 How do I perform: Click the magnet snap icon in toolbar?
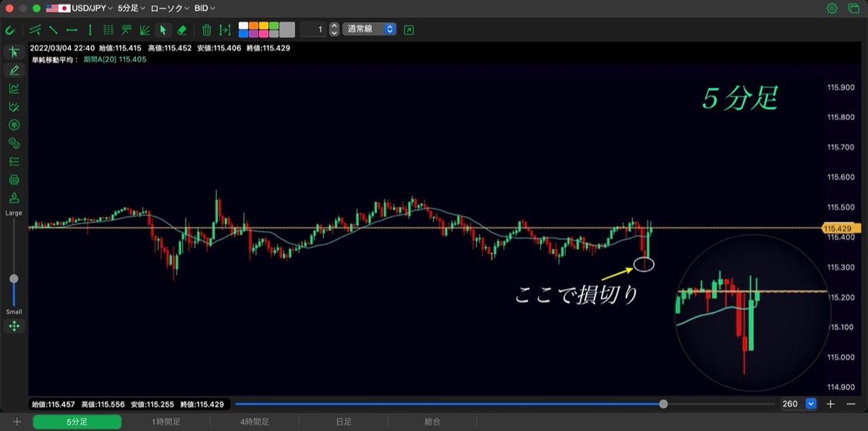click(x=10, y=30)
